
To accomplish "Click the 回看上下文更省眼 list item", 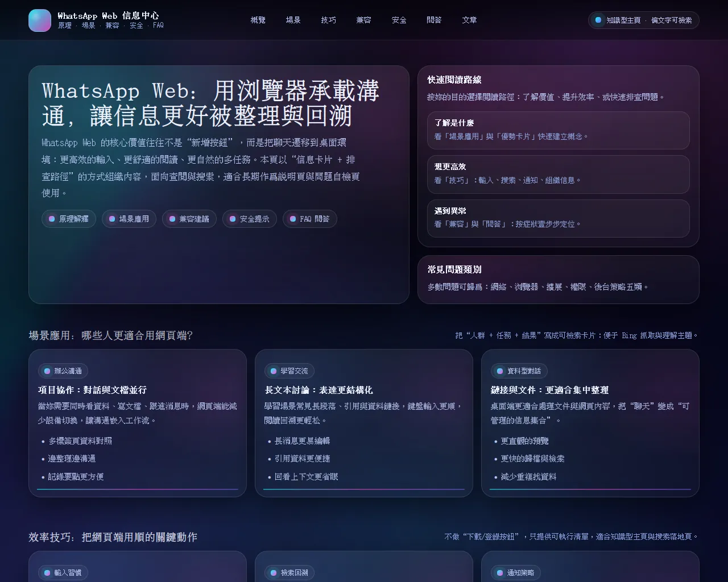I will point(307,477).
